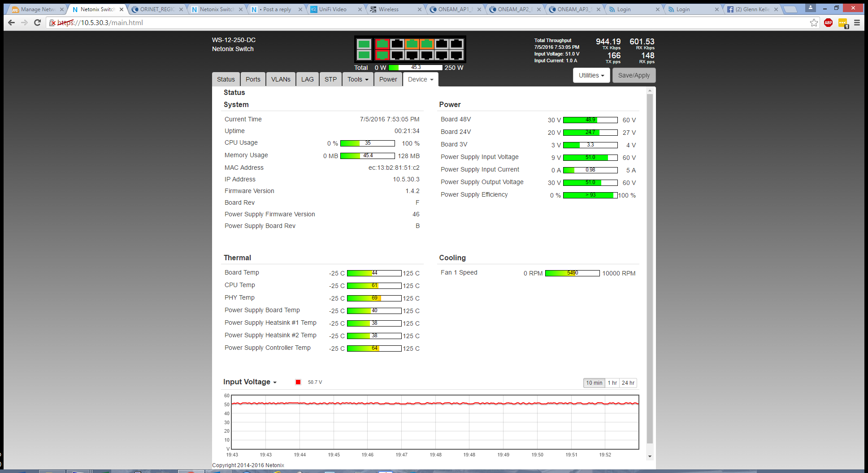Image resolution: width=868 pixels, height=473 pixels.
Task: Click the upper green SFP port icon
Action: click(364, 44)
